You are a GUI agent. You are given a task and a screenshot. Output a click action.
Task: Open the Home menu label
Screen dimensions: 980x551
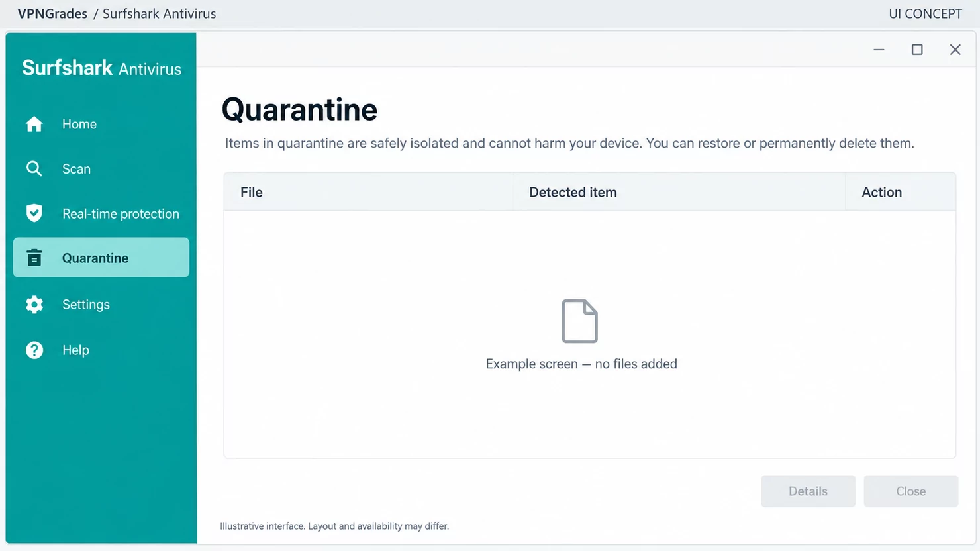(x=79, y=124)
